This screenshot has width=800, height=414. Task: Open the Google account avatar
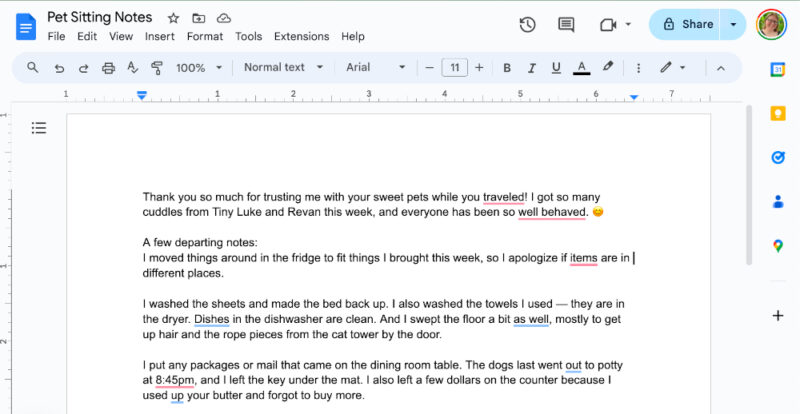(x=771, y=25)
